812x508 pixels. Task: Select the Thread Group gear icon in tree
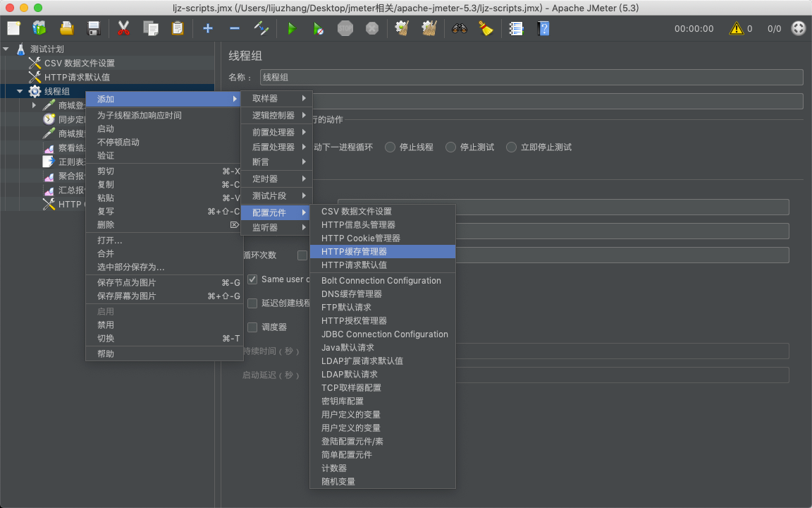pos(35,91)
